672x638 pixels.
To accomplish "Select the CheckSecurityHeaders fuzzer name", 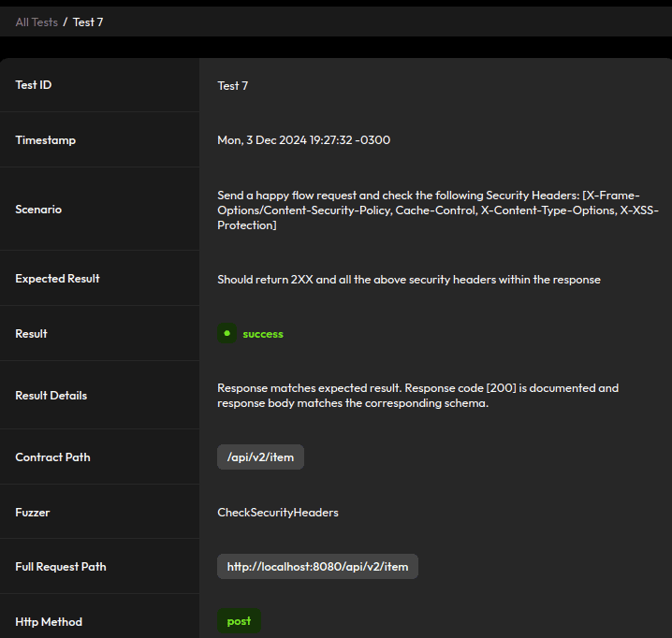I will 278,513.
